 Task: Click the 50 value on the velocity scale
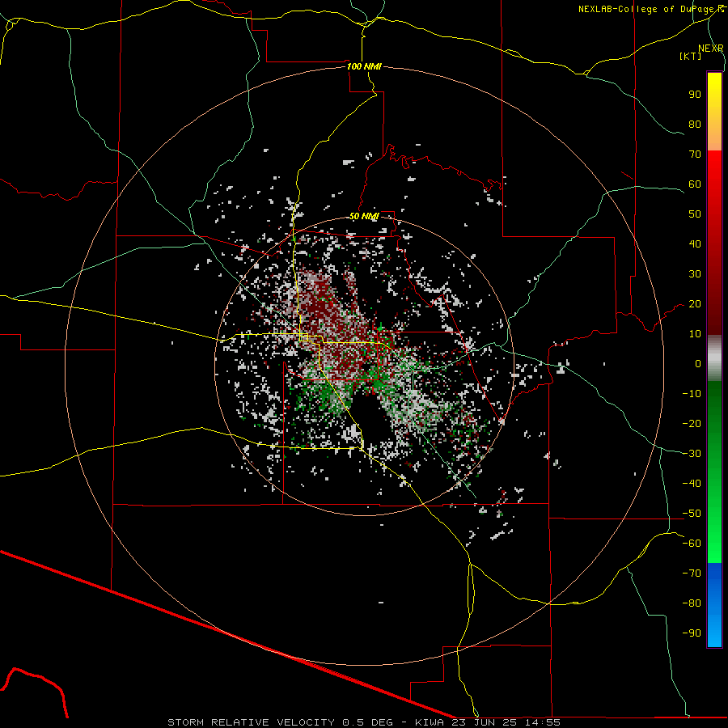tap(695, 214)
